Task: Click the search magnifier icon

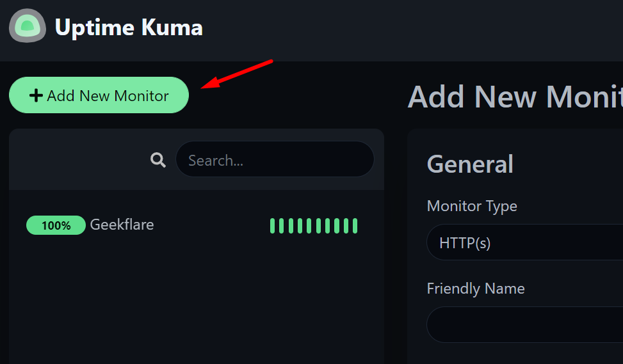Action: 158,160
